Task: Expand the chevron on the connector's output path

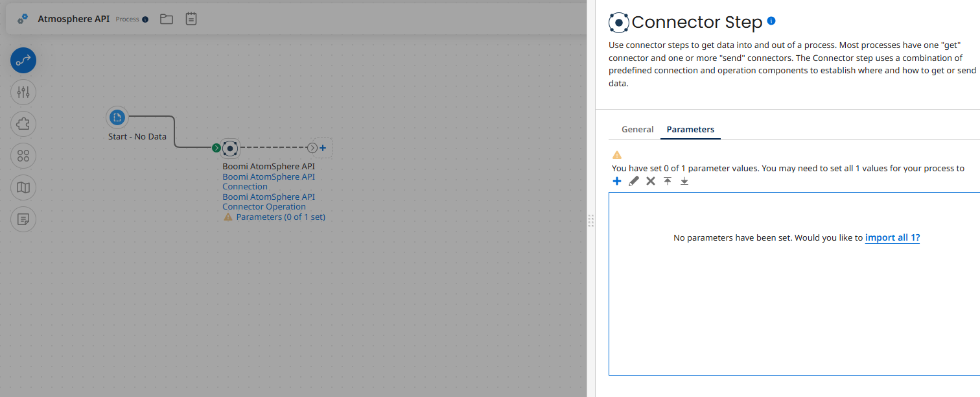Action: click(312, 148)
